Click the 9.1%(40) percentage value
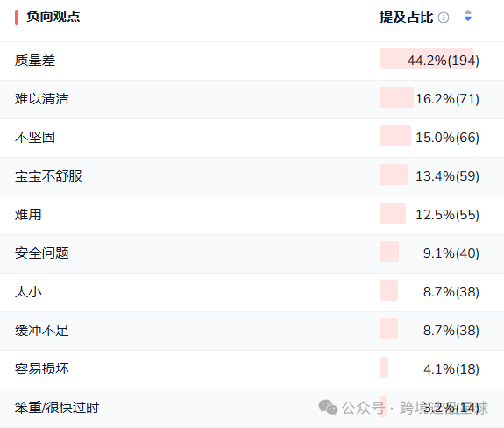 [451, 253]
